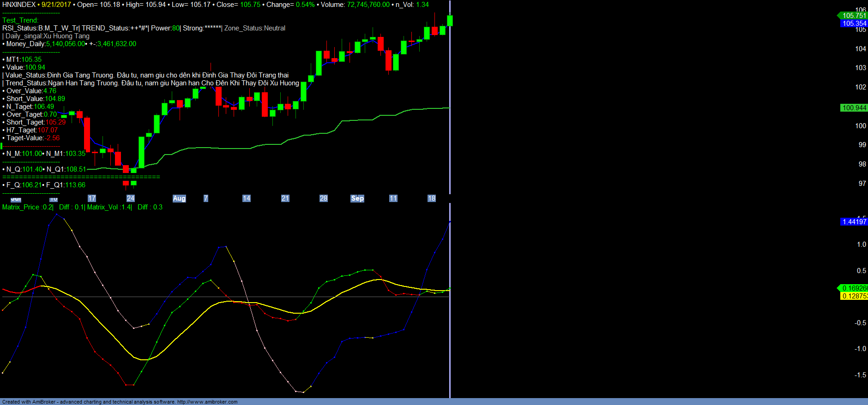This screenshot has height=405, width=868.
Task: Select the 11 date marker on axis
Action: 393,198
